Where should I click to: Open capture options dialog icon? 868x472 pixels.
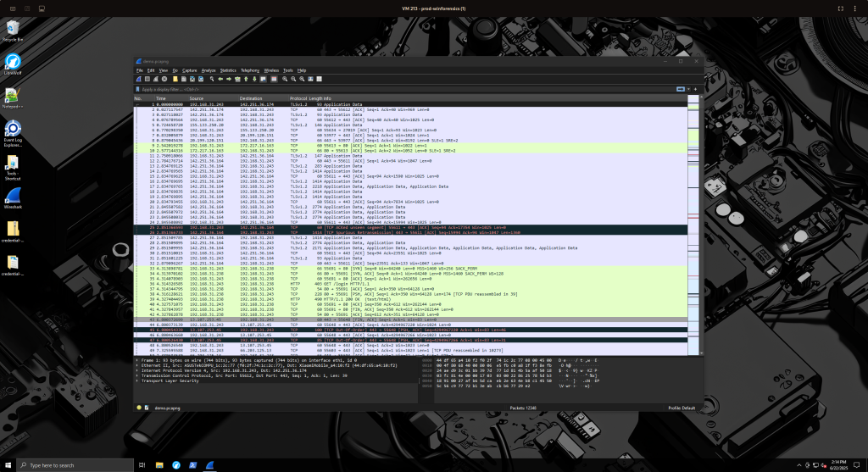[164, 79]
